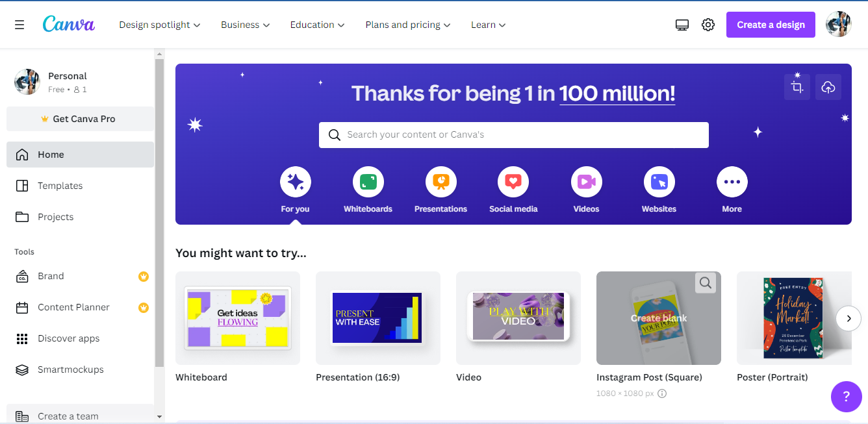This screenshot has width=868, height=424.
Task: Click Create blank on Instagram Post
Action: 659,318
